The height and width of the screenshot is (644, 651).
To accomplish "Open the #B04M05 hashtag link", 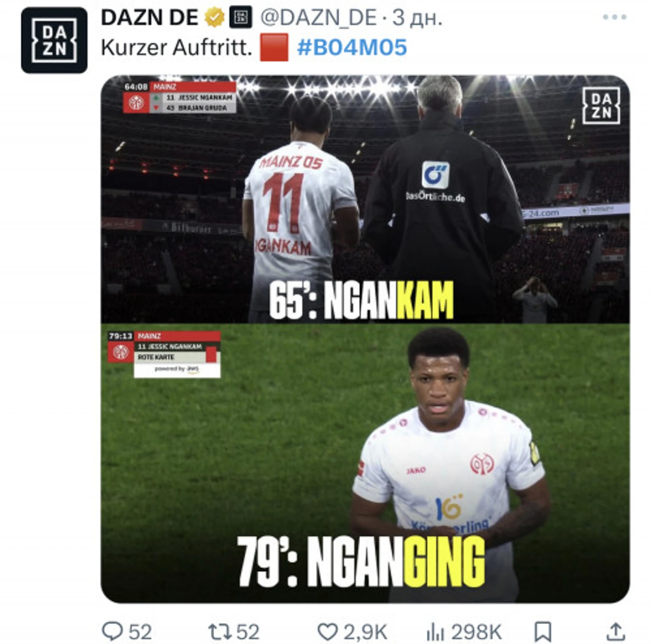I will pyautogui.click(x=352, y=47).
